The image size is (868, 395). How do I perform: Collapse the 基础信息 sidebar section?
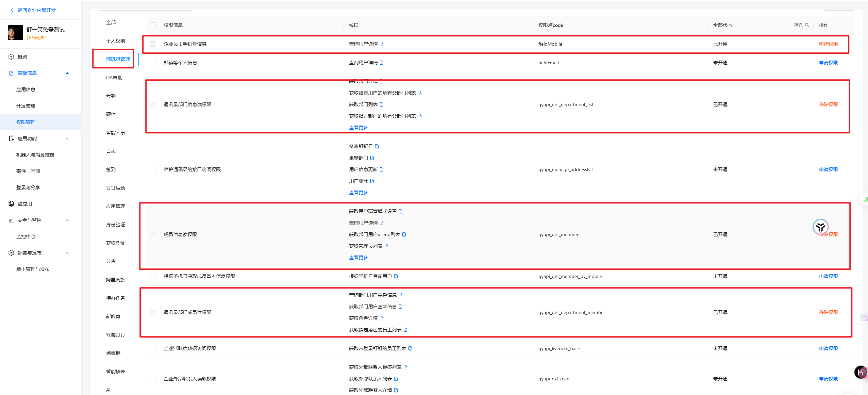[x=67, y=73]
